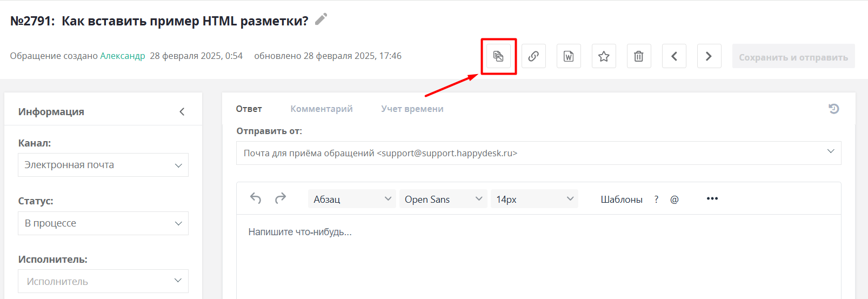This screenshot has width=868, height=299.
Task: Expand the Отправить от sender dropdown
Action: point(539,153)
